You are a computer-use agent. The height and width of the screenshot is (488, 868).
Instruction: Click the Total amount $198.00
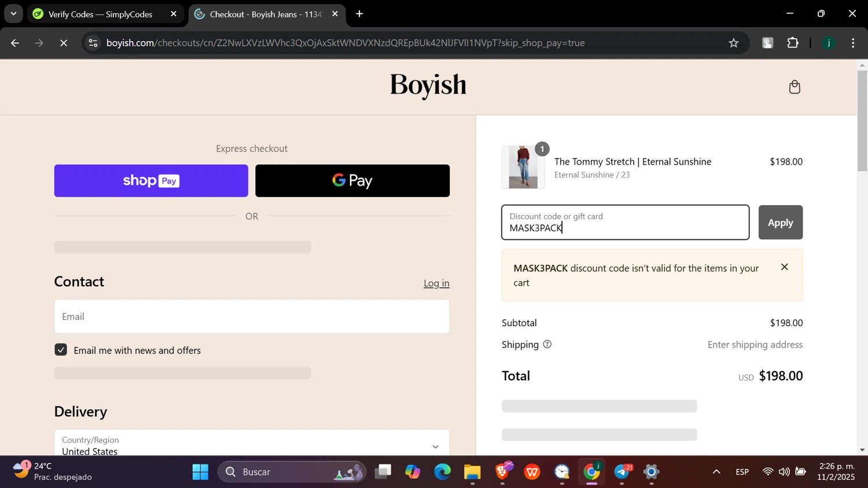click(781, 376)
